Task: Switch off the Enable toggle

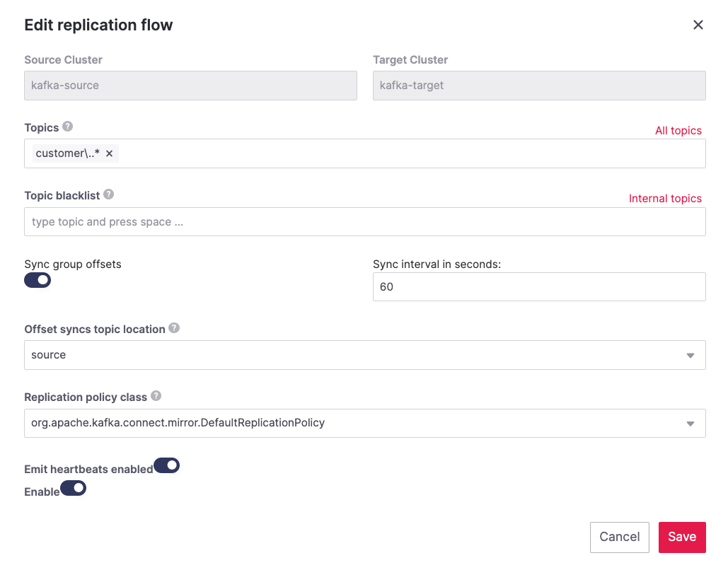Action: pos(73,488)
